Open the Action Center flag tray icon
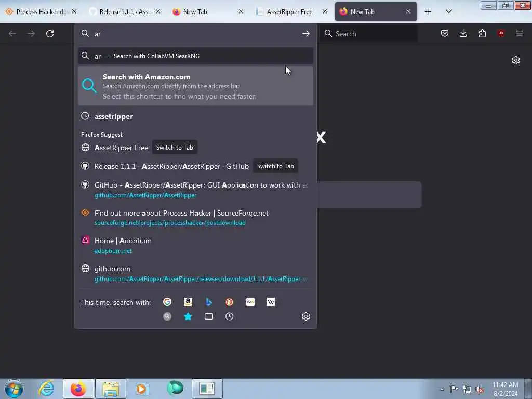 (454, 389)
